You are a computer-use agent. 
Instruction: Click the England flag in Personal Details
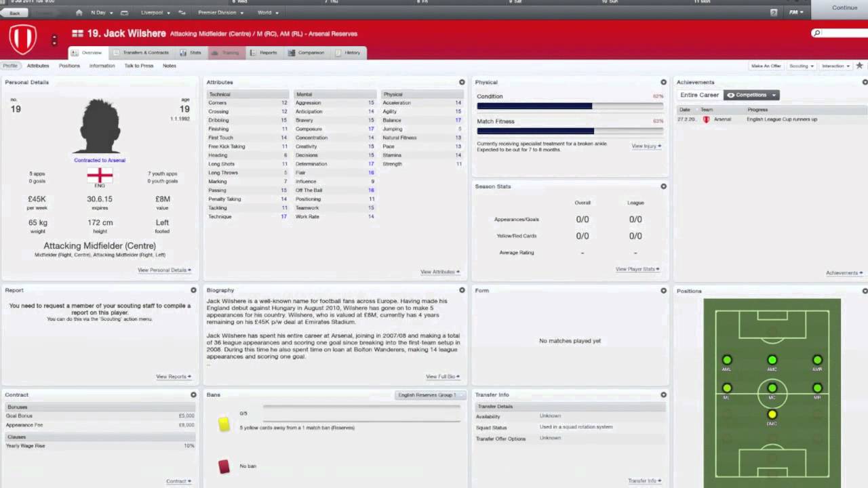[x=100, y=176]
